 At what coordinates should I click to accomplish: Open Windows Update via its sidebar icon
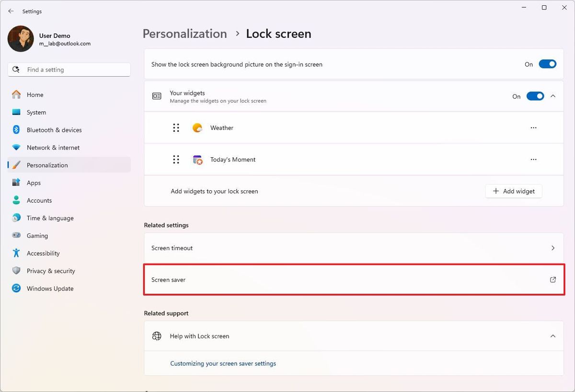17,288
